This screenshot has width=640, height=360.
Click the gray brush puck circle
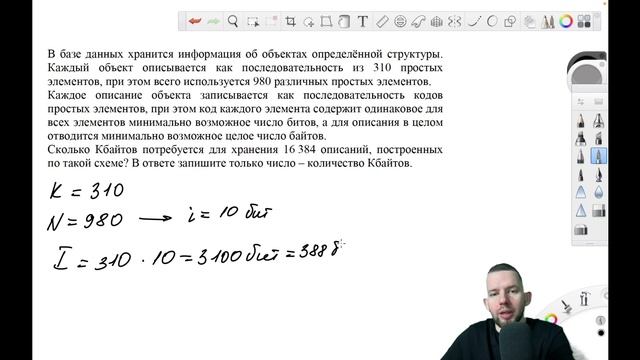pyautogui.click(x=587, y=75)
